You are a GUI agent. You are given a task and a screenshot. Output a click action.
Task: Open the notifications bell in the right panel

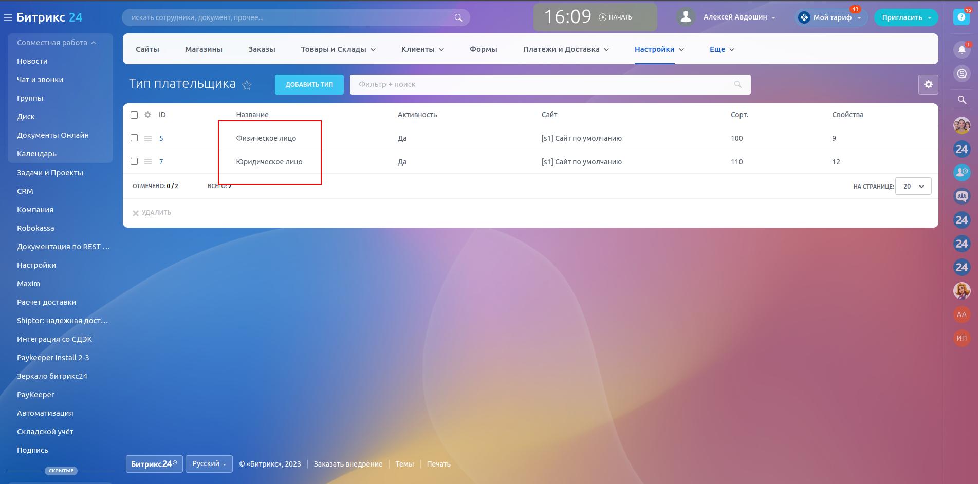[961, 50]
